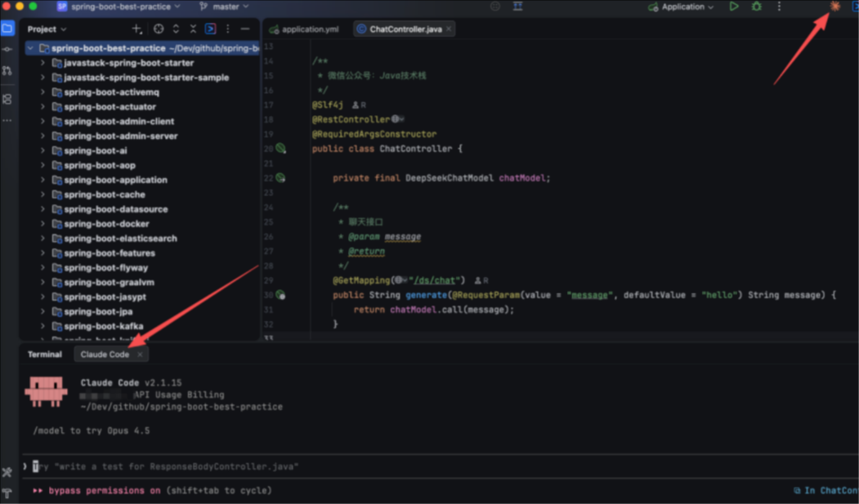Expand the spring-boot-ai module
Image resolution: width=859 pixels, height=504 pixels.
click(x=43, y=150)
